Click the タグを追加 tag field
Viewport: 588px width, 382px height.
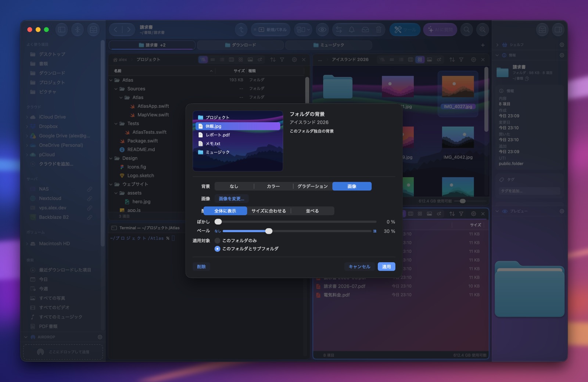(x=530, y=191)
